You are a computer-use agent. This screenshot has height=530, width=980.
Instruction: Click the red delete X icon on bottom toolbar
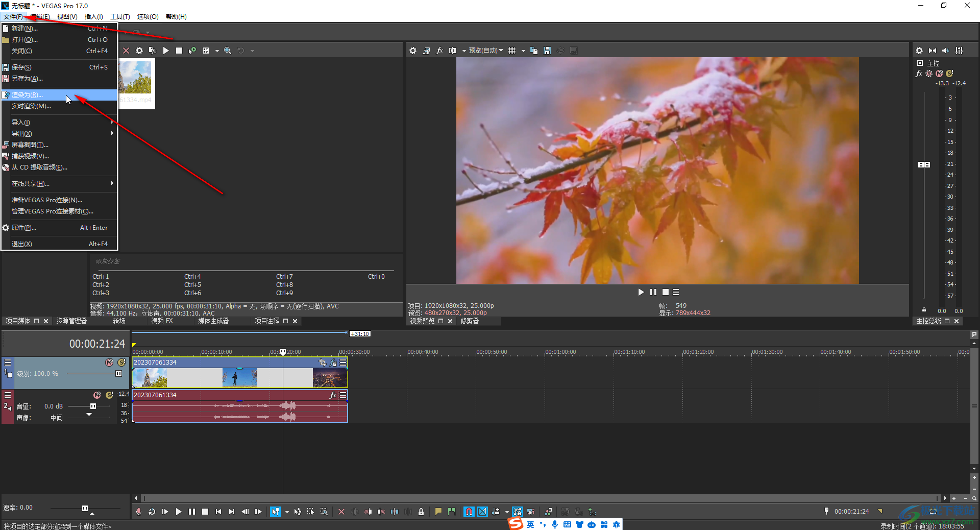tap(341, 512)
